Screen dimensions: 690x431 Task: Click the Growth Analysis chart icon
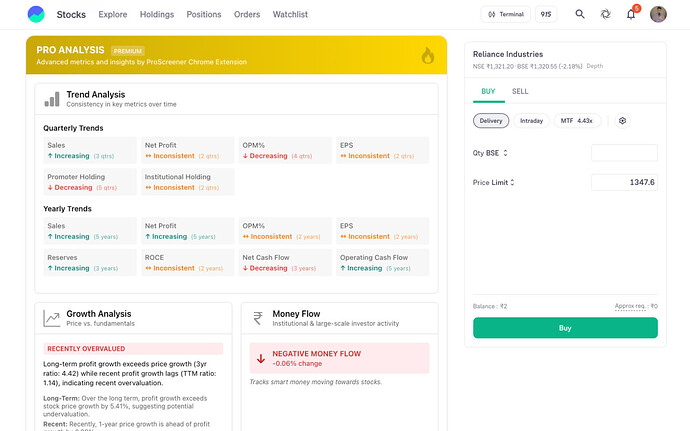51,318
